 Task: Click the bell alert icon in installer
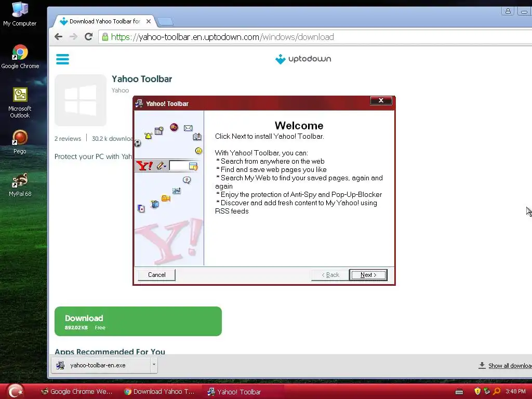148,136
